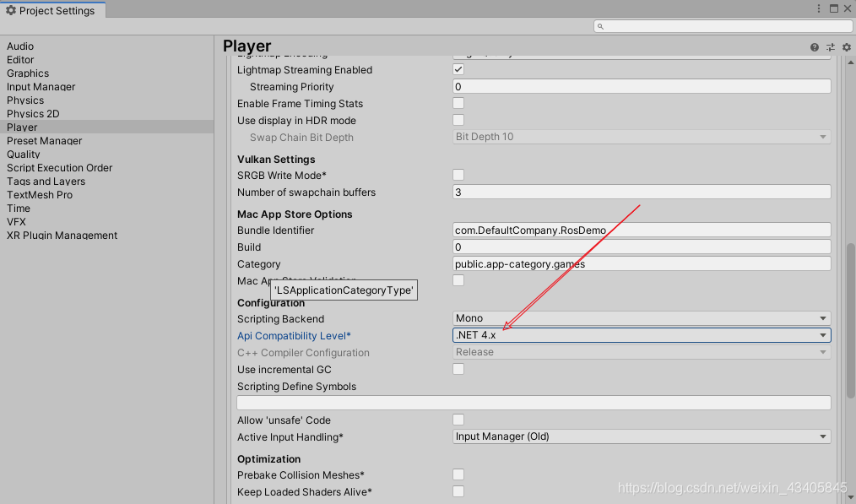
Task: Toggle SRGB Write Mode checkbox
Action: (458, 175)
